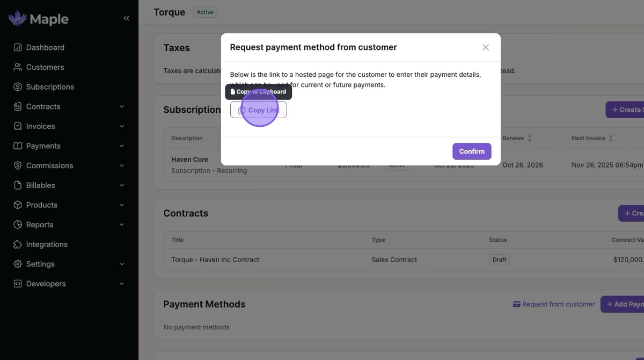Viewport: 644px width, 360px height.
Task: Click the Integrations puzzle icon
Action: (18, 244)
